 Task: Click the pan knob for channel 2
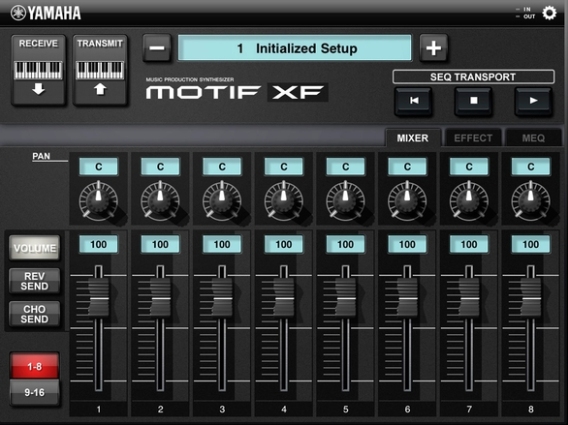click(x=160, y=201)
